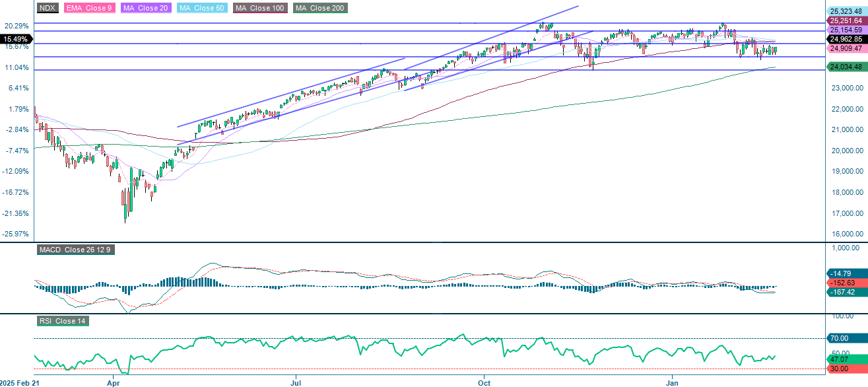Click the 23,000.00 price axis label
868x387 pixels.
[848, 88]
